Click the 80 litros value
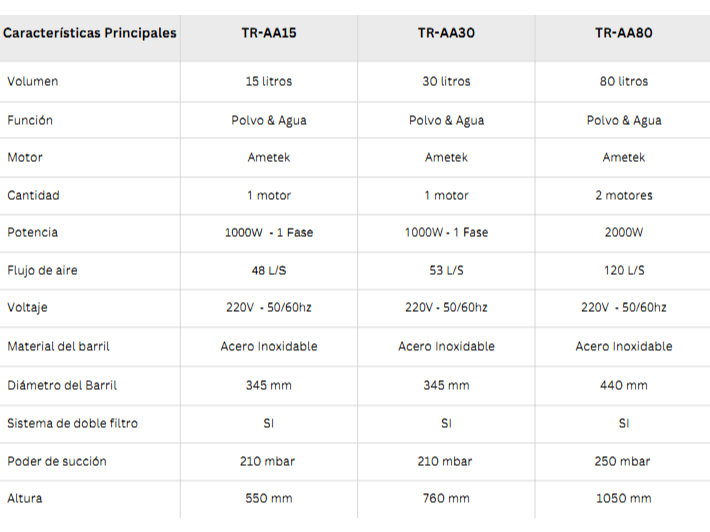Viewport: 710px width, 532px height. 623,81
